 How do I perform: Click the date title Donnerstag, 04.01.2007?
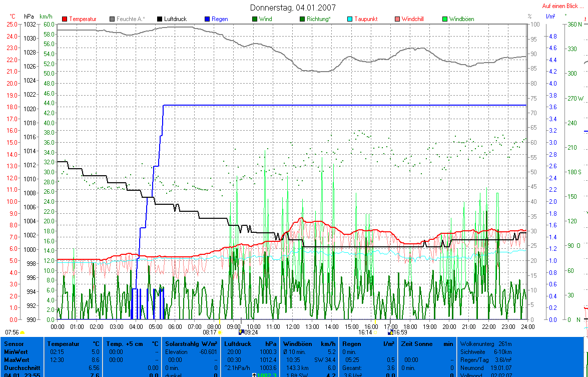tap(293, 8)
